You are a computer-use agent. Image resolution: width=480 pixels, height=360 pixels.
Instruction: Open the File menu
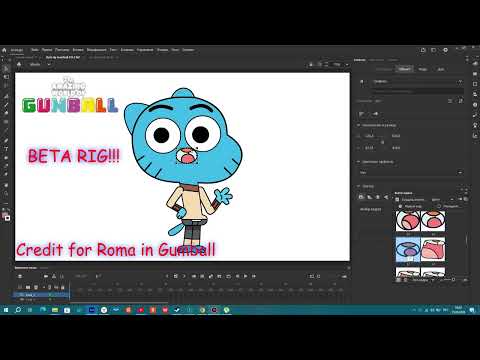(35, 50)
